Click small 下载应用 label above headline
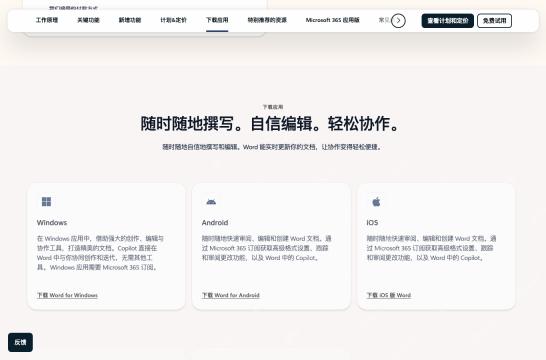This screenshot has height=360, width=546. click(273, 107)
